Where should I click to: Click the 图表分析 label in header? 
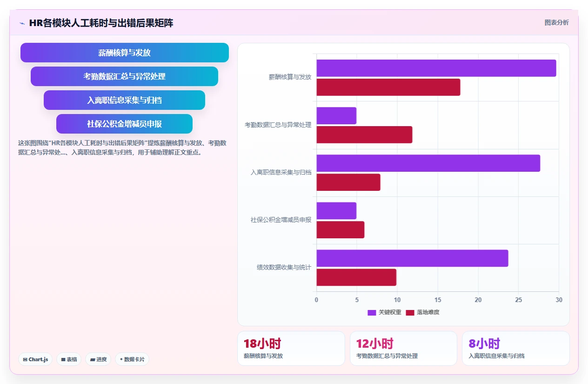coord(557,22)
